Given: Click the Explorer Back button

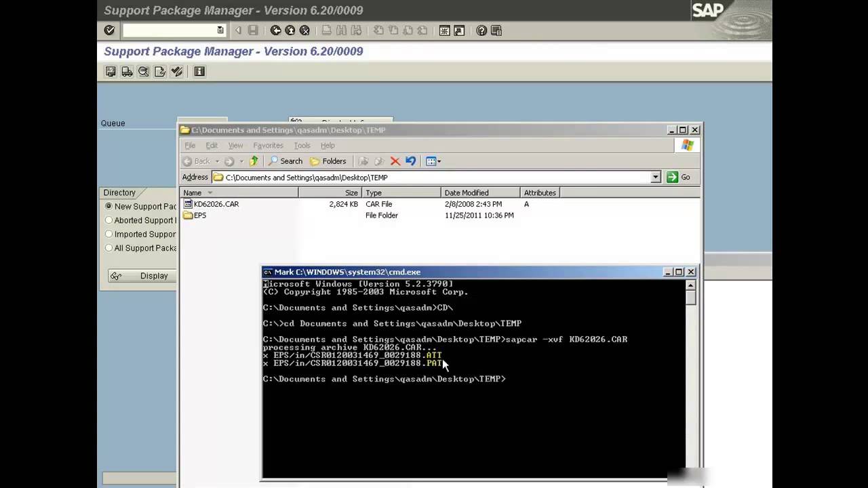Looking at the screenshot, I should (197, 161).
